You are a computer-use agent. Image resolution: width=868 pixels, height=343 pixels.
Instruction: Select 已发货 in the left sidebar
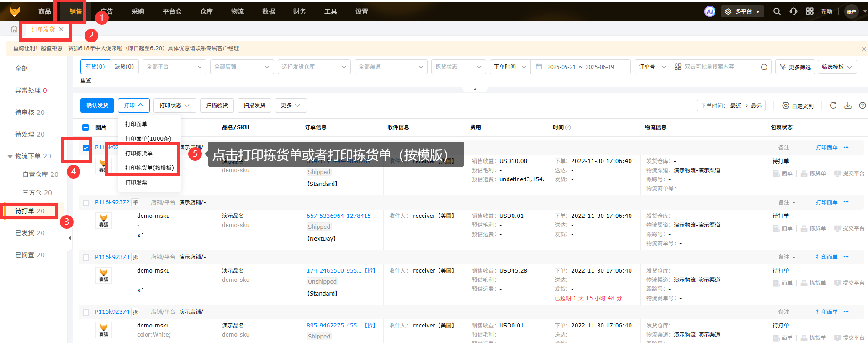point(30,233)
